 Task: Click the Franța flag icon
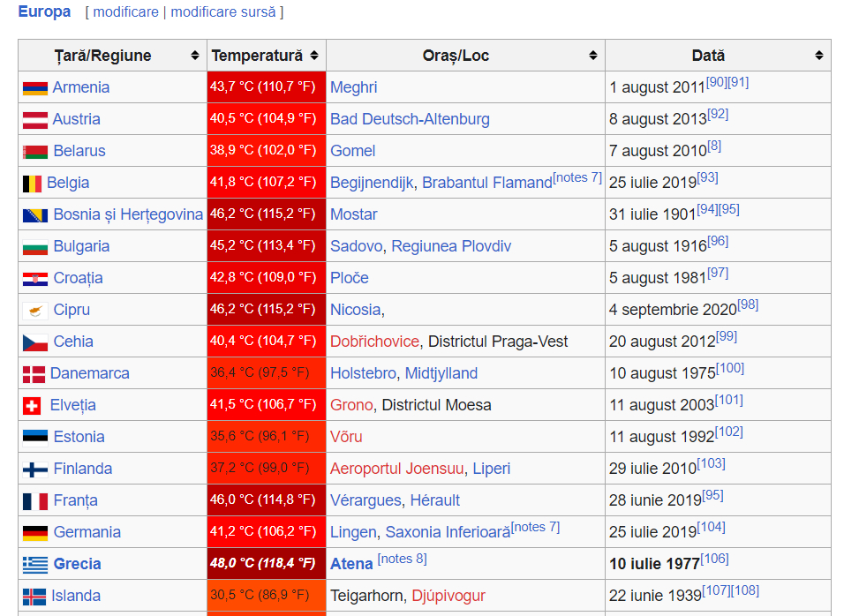pyautogui.click(x=35, y=500)
